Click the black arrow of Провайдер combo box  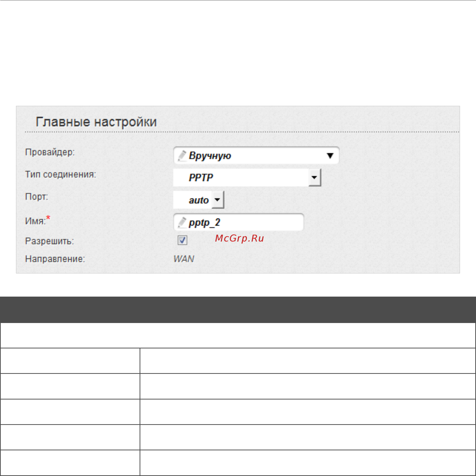(x=330, y=156)
